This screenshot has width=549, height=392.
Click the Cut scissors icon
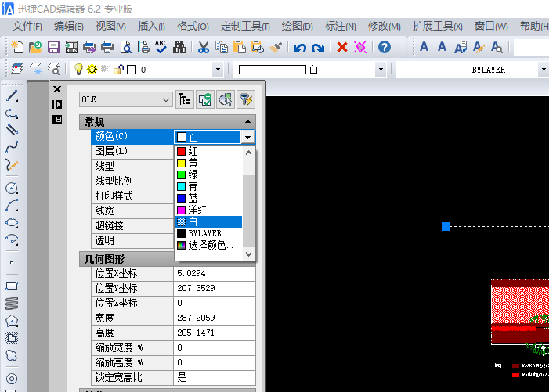[x=203, y=47]
